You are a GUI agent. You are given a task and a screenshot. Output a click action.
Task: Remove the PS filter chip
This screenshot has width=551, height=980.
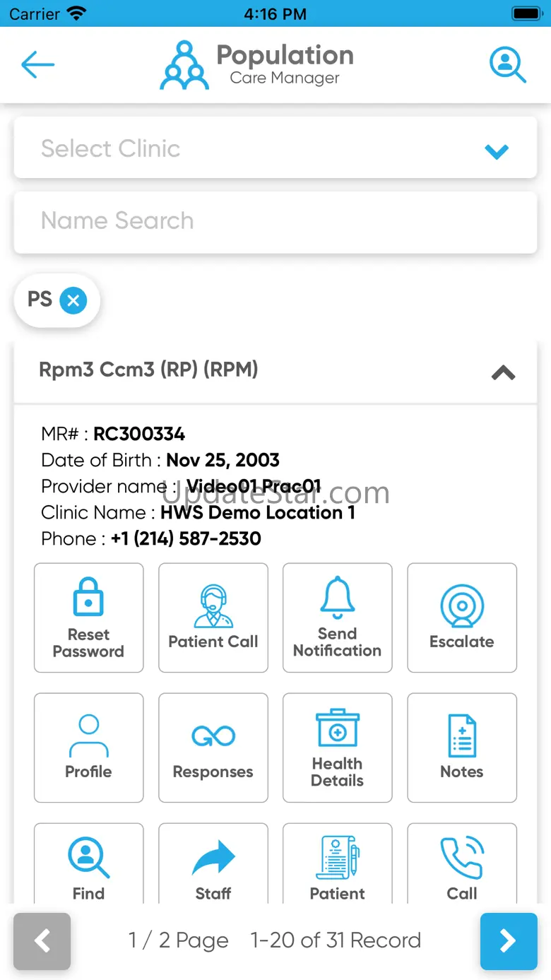click(73, 301)
